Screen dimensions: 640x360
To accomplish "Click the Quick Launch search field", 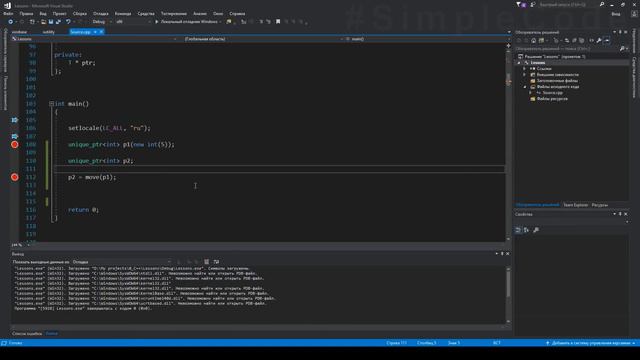I will 568,4.
